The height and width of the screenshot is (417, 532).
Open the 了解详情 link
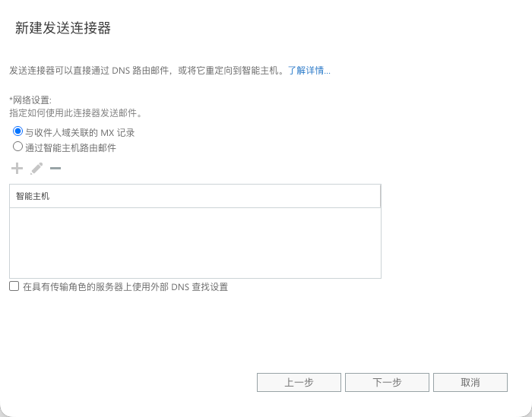309,71
